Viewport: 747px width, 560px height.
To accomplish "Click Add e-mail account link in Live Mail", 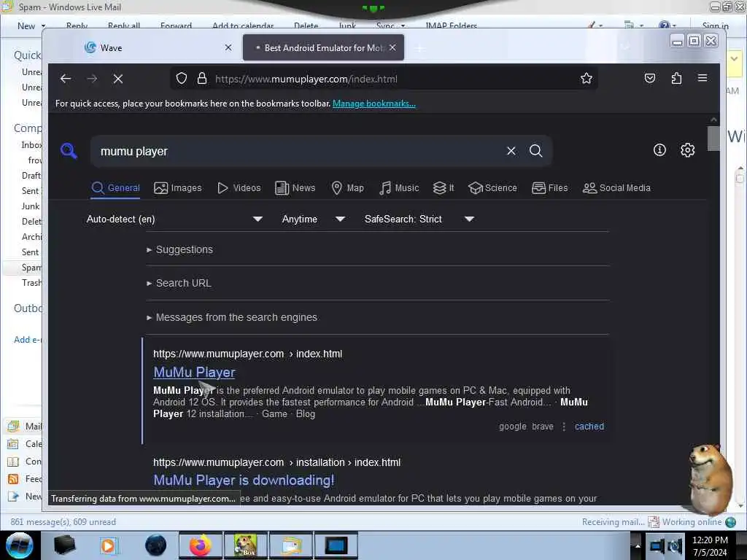I will (28, 340).
